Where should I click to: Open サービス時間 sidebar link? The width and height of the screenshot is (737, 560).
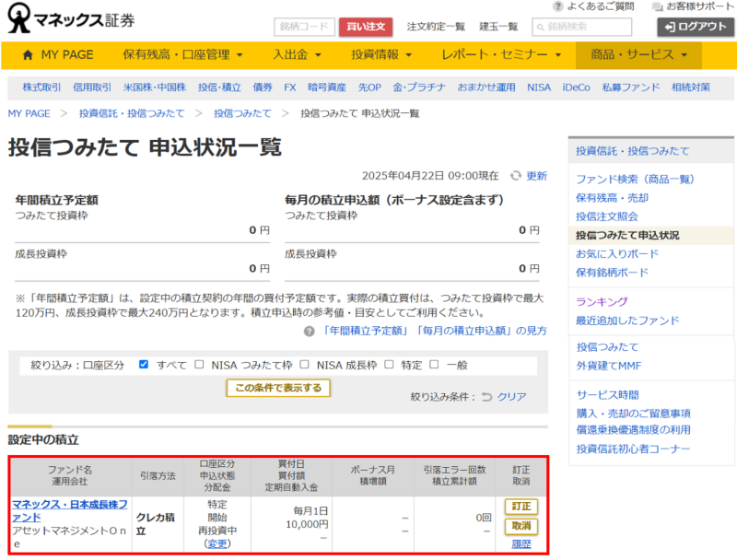[x=607, y=394]
